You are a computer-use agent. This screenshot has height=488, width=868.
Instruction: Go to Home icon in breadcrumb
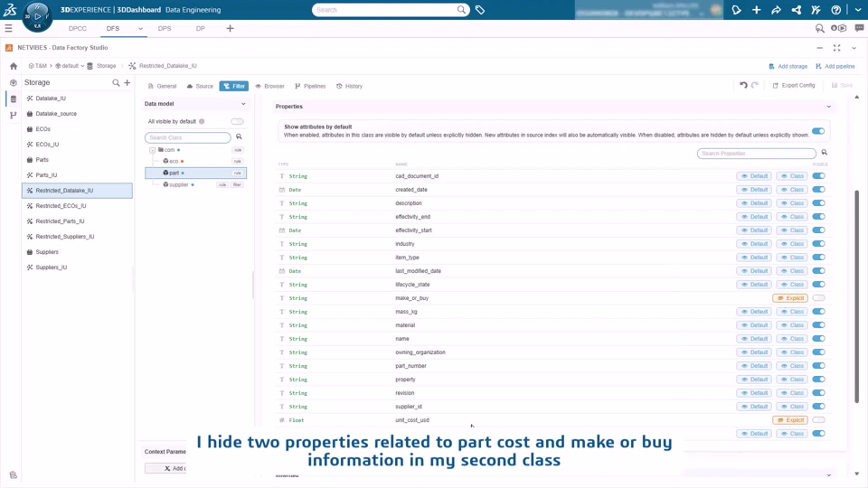14,66
